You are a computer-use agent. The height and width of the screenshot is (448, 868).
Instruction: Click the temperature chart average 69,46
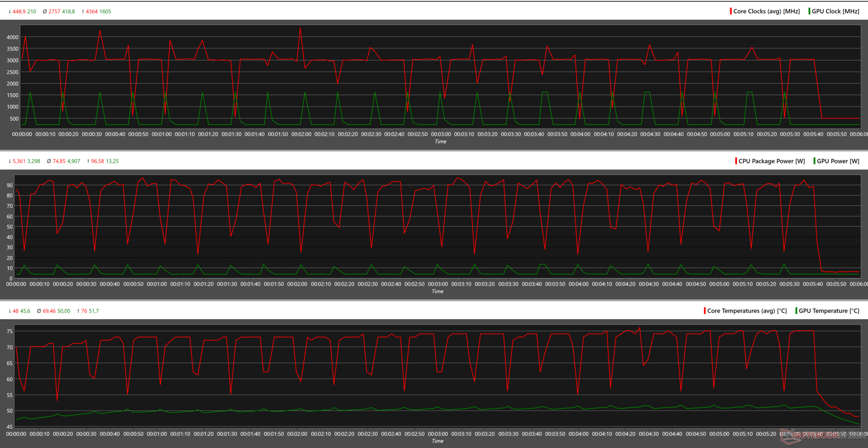pyautogui.click(x=49, y=311)
